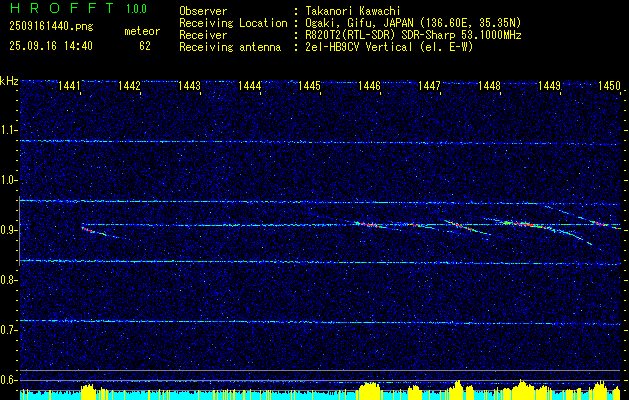Click the observer name Takanori Kawachi
Screen dimensions: 629x400
coord(352,11)
